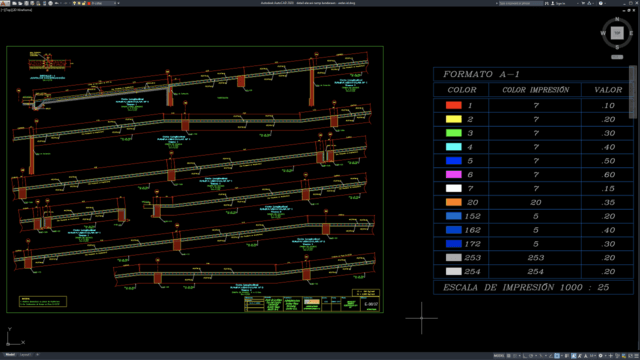Click the red layer color square in toolbar
Viewport: 640px width, 360px height.
89,3
